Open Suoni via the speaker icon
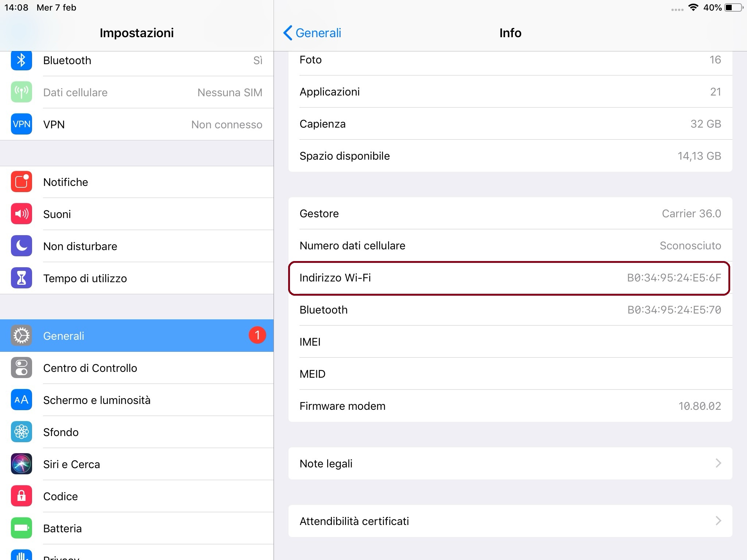This screenshot has height=560, width=747. click(21, 214)
